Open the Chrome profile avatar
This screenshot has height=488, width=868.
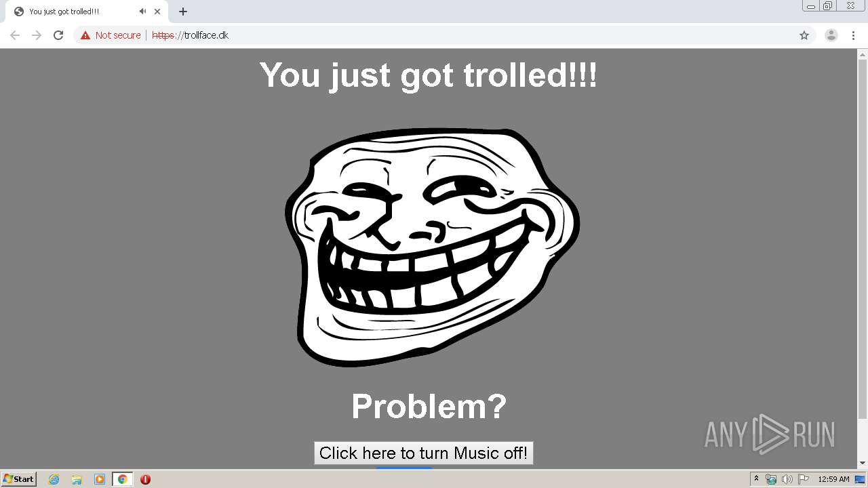coord(831,35)
